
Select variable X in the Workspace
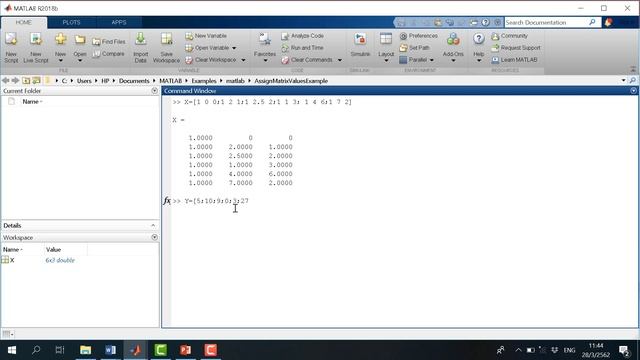pyautogui.click(x=12, y=260)
